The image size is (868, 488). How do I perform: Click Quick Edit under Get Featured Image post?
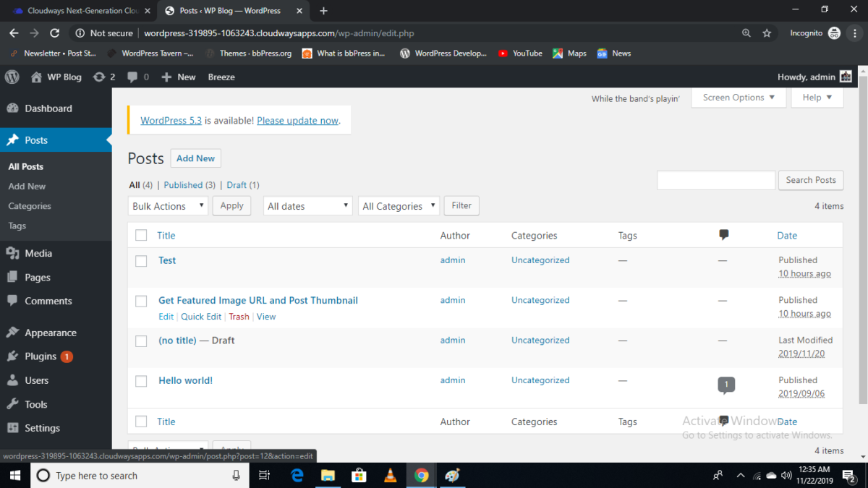point(201,317)
